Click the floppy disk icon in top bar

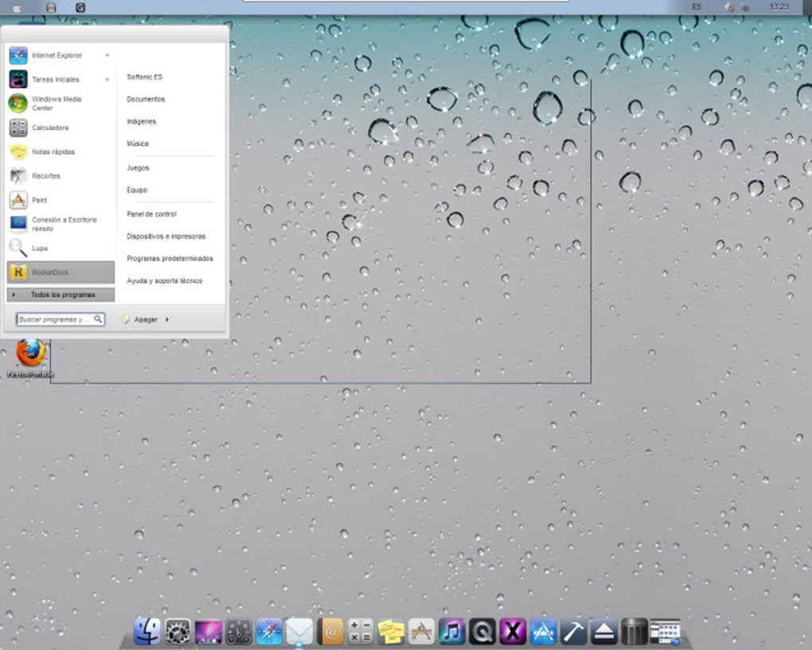[x=51, y=7]
